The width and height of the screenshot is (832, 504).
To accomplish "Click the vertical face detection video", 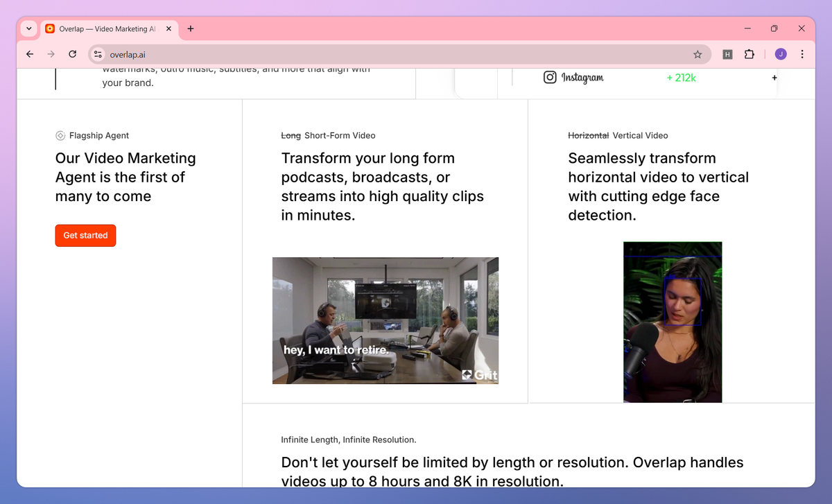I will [x=673, y=322].
